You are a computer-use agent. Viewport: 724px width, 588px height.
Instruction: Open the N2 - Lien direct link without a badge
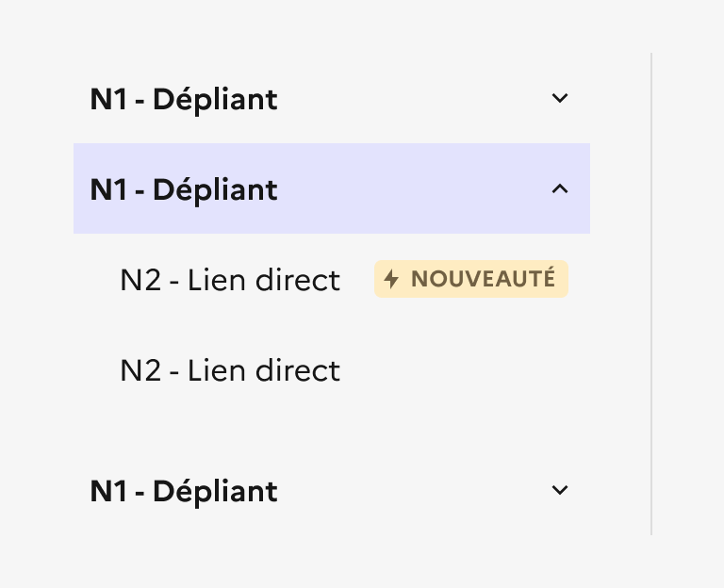[x=230, y=370]
